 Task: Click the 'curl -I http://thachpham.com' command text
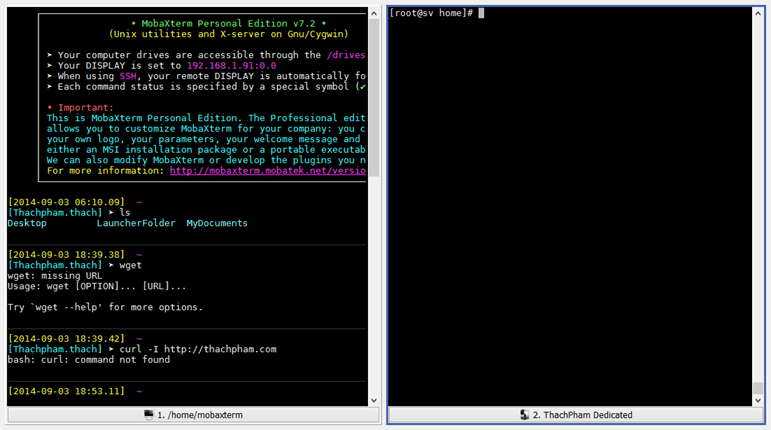(198, 349)
